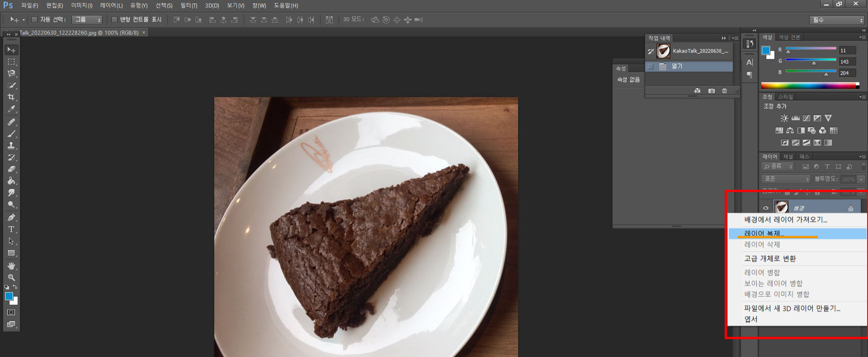The image size is (868, 357).
Task: Select the Pen tool
Action: [x=11, y=218]
